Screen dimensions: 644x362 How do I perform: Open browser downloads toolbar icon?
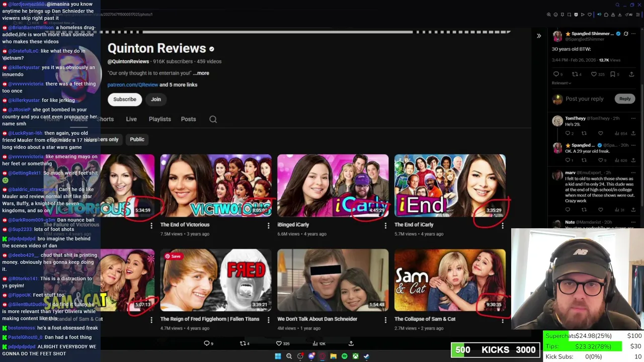click(620, 15)
